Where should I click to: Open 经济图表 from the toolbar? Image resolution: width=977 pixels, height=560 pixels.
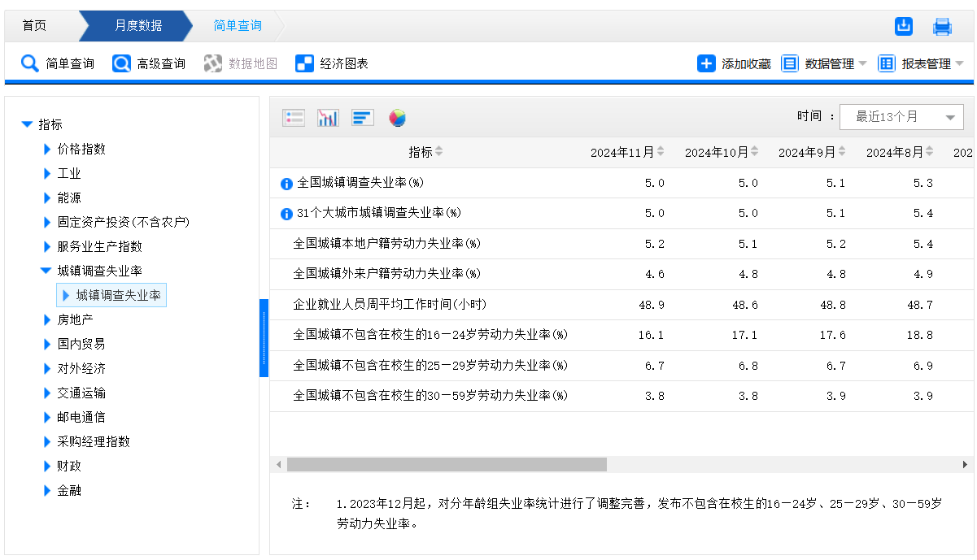pyautogui.click(x=332, y=63)
